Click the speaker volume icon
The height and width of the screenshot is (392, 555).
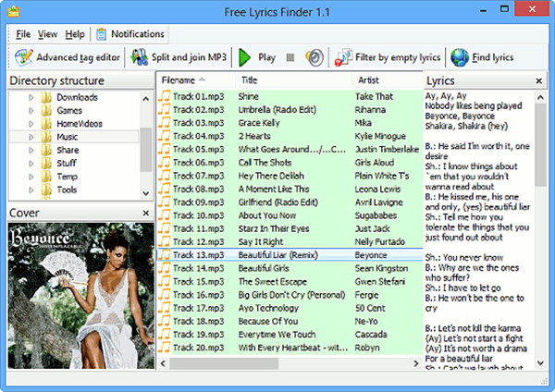click(314, 57)
